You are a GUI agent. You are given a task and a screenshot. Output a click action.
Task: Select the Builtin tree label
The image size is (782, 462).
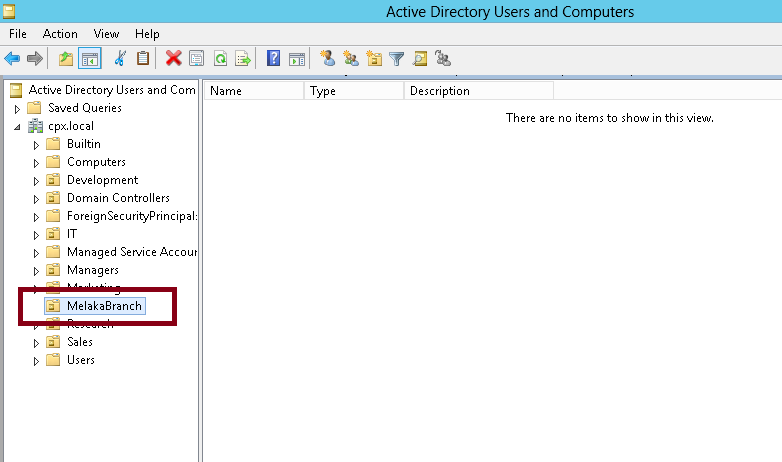(84, 144)
